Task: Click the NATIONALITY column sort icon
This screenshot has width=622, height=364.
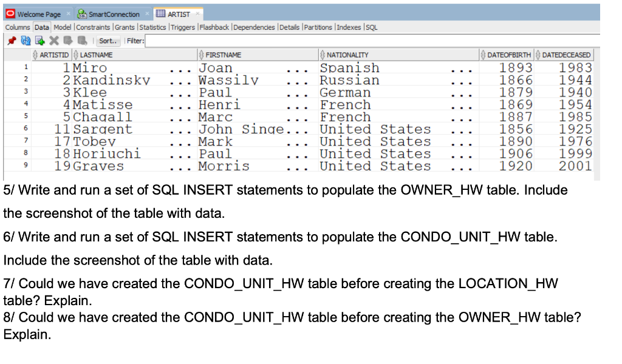Action: coord(323,55)
